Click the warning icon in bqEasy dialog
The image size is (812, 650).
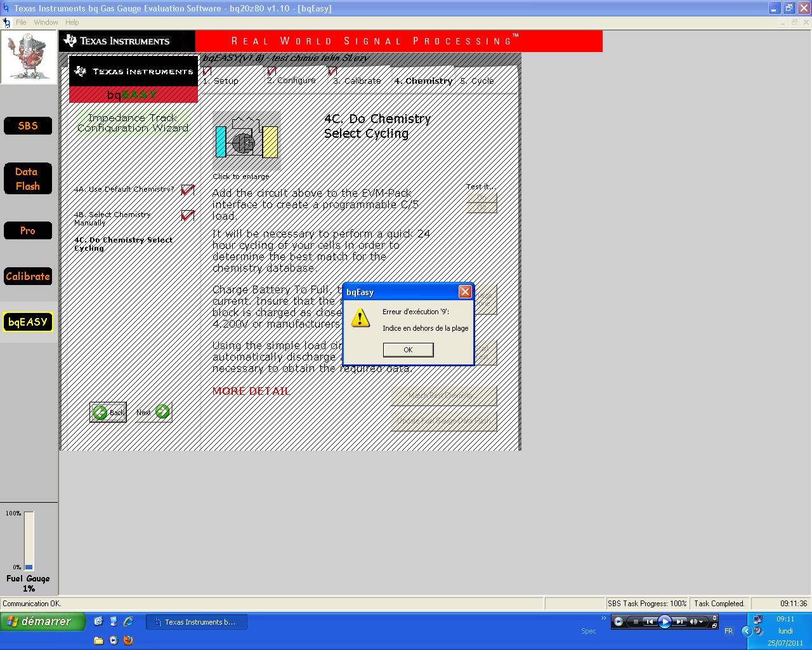(x=360, y=318)
